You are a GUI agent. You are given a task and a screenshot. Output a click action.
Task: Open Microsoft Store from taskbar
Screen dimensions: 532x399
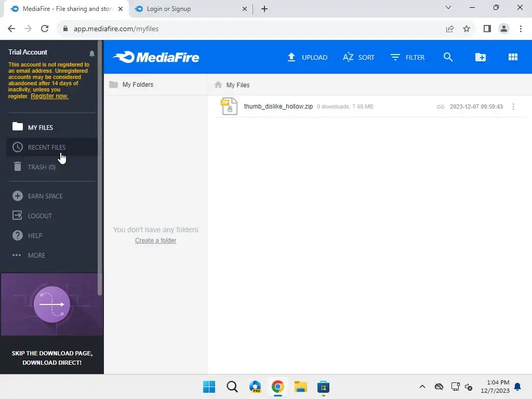[323, 387]
